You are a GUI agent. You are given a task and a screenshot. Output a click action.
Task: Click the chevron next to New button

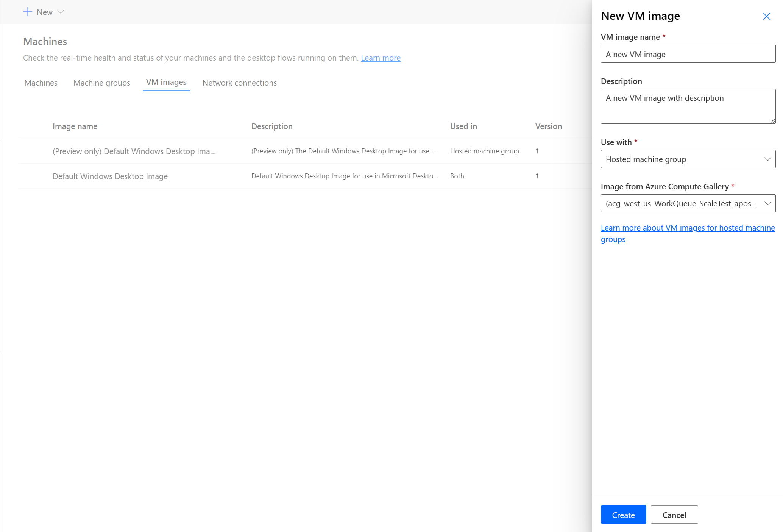[59, 12]
